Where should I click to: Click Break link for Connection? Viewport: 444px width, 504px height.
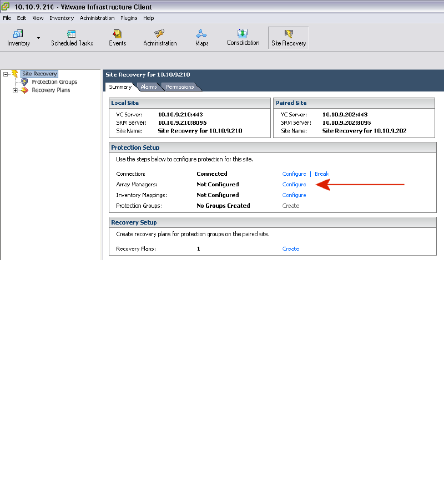coord(321,174)
